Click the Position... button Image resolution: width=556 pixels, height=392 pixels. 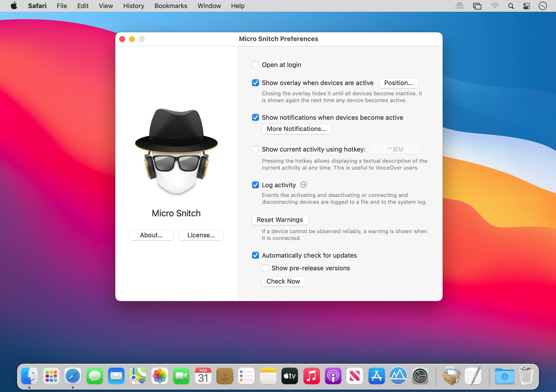[x=398, y=83]
